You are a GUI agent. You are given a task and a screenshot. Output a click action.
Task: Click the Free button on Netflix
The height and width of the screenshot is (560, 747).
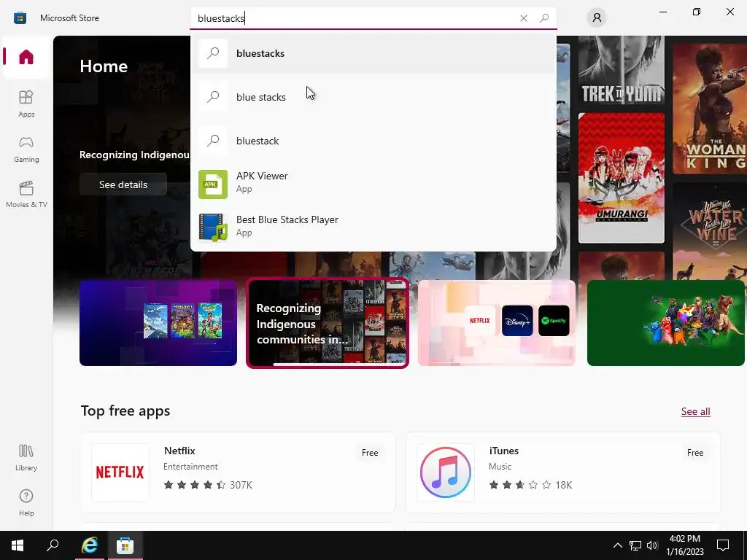pyautogui.click(x=370, y=453)
